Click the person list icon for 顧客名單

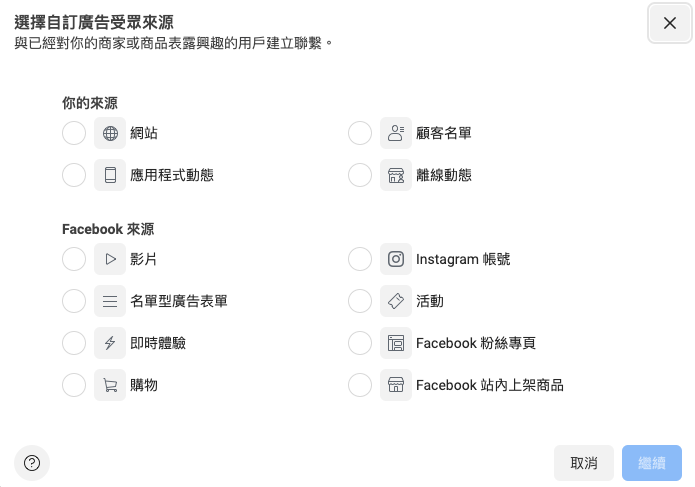(x=396, y=133)
